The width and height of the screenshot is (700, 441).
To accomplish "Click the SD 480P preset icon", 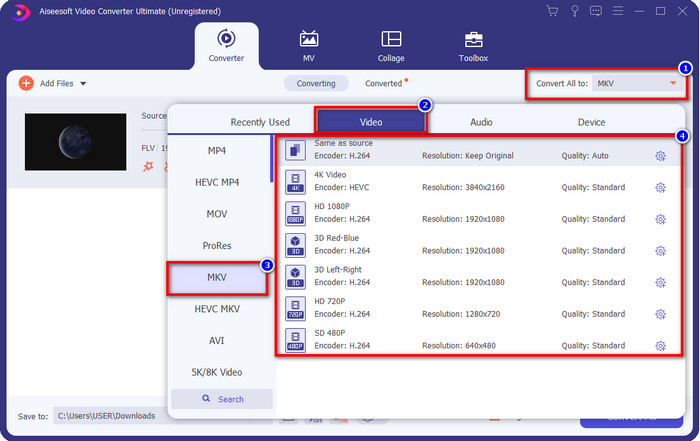I will [296, 340].
